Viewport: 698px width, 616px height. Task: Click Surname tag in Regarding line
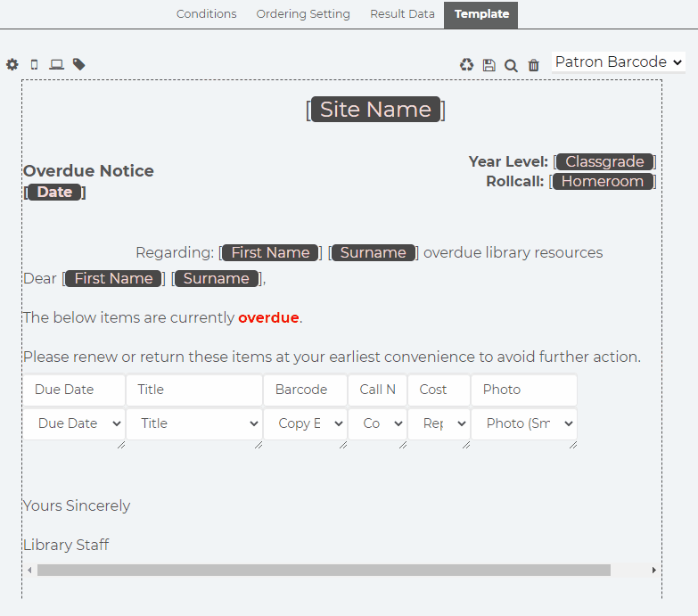tap(373, 253)
